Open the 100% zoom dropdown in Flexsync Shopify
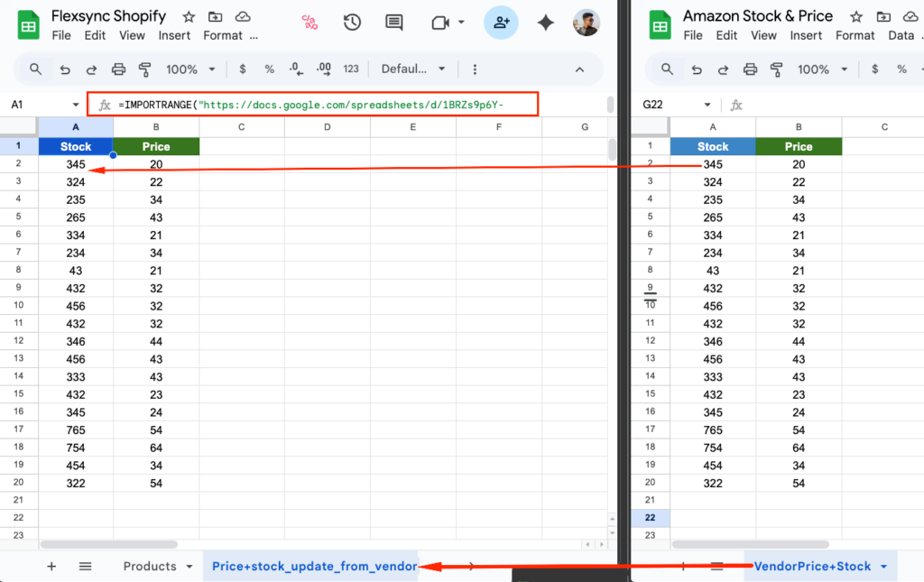This screenshot has width=924, height=582. coord(190,69)
